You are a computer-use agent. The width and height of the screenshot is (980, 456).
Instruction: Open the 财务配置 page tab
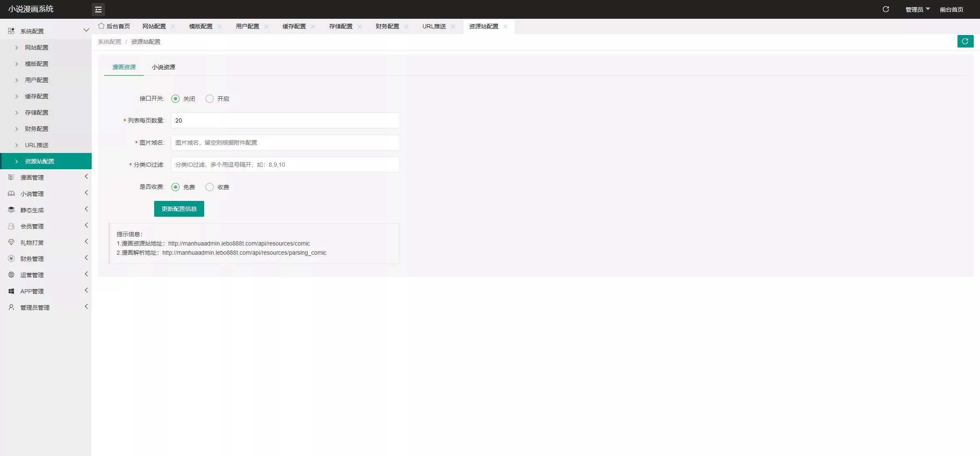tap(387, 26)
